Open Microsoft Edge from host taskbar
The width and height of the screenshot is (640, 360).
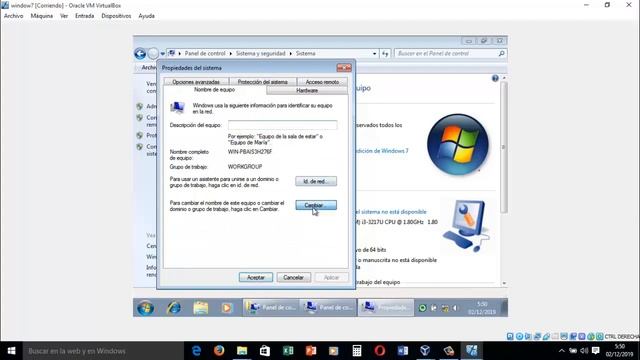(x=196, y=351)
